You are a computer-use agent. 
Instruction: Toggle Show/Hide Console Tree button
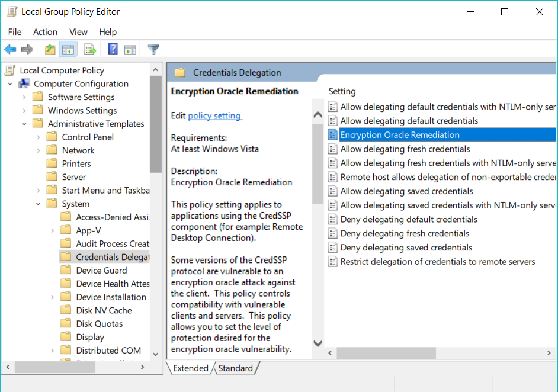(68, 50)
